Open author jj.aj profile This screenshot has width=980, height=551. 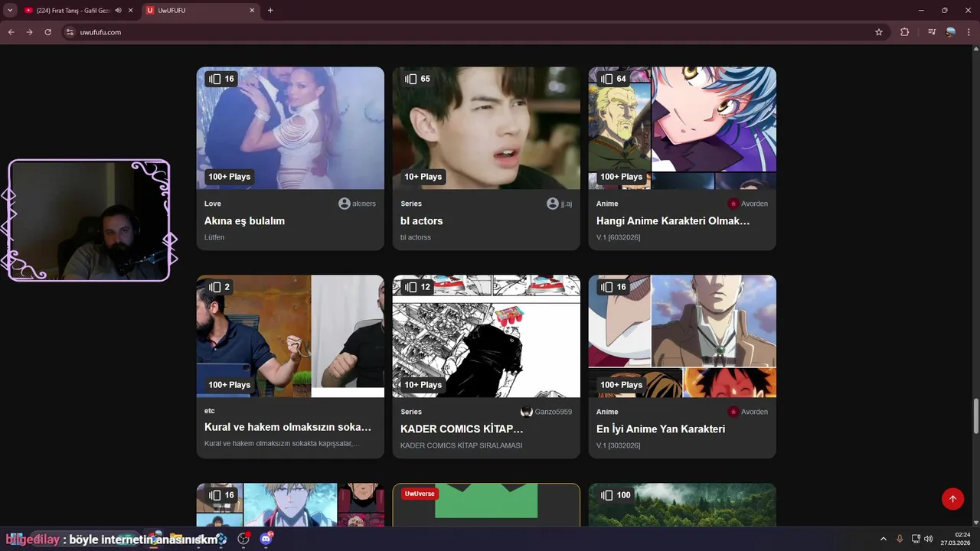559,204
